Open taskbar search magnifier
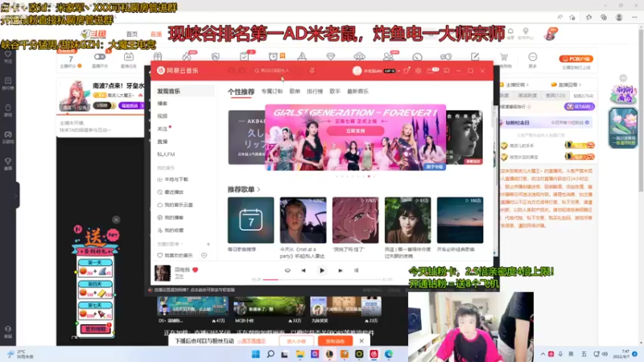The image size is (644, 362). tap(270, 354)
